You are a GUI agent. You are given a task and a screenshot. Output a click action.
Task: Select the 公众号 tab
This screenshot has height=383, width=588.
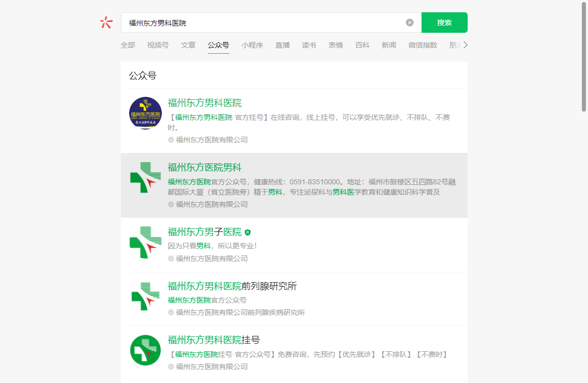(x=218, y=46)
